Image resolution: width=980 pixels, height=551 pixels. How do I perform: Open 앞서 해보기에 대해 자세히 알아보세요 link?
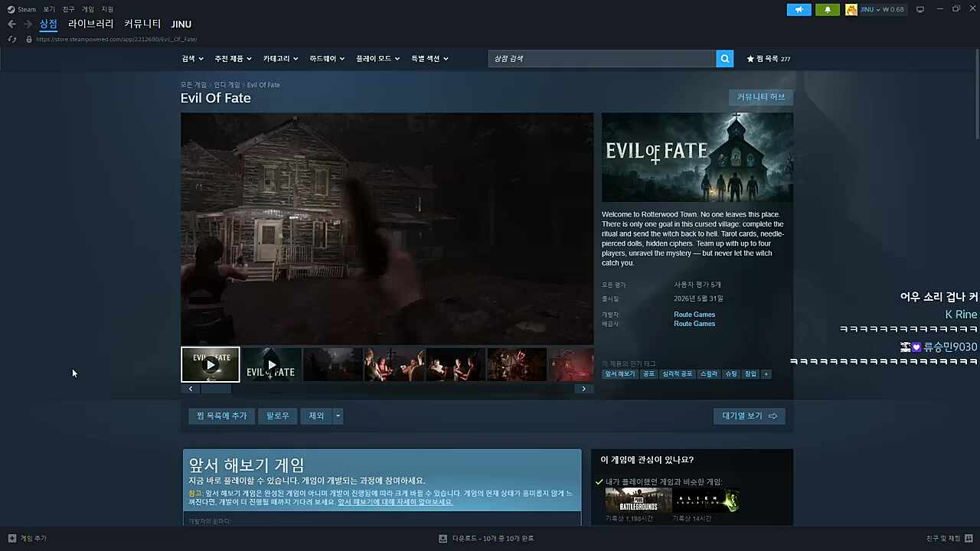(395, 502)
